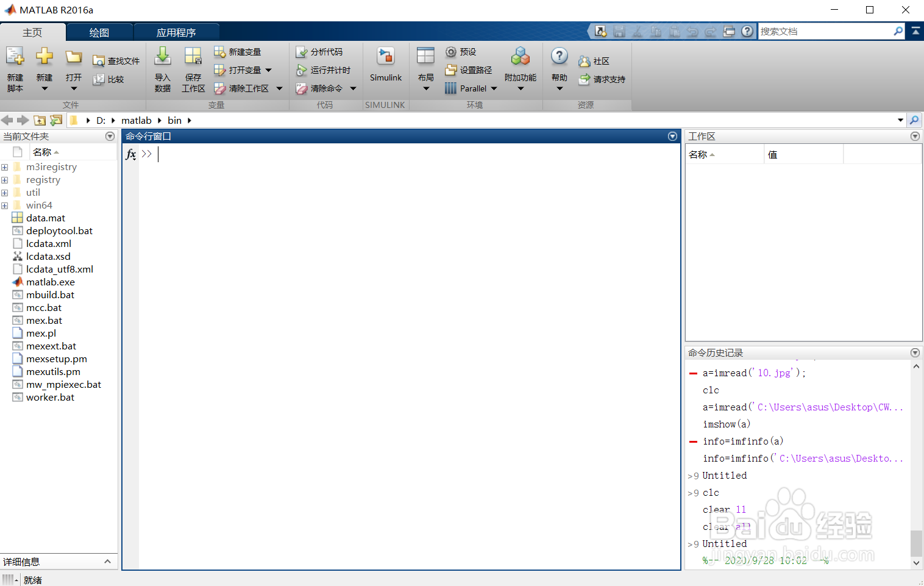Select mexsetup.pm in file list
The height and width of the screenshot is (586, 924).
57,359
